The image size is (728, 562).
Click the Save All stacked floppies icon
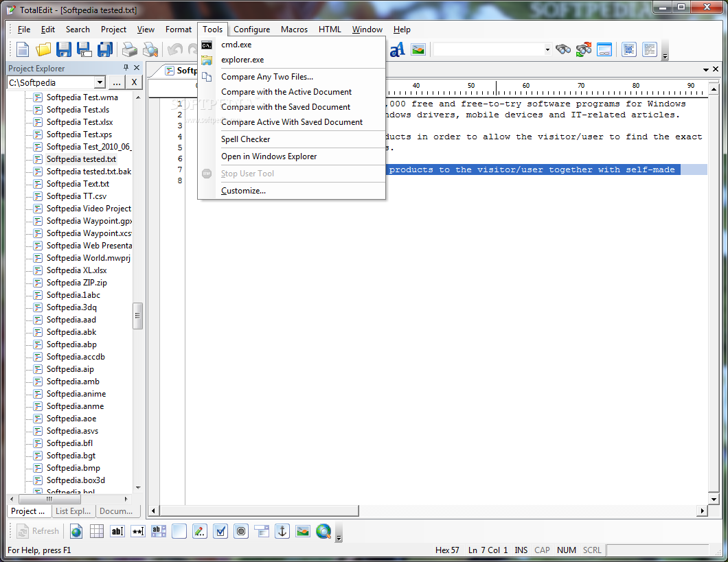[x=104, y=49]
